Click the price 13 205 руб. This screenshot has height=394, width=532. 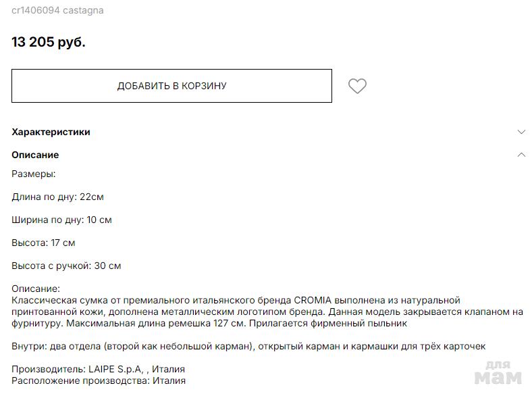(49, 42)
